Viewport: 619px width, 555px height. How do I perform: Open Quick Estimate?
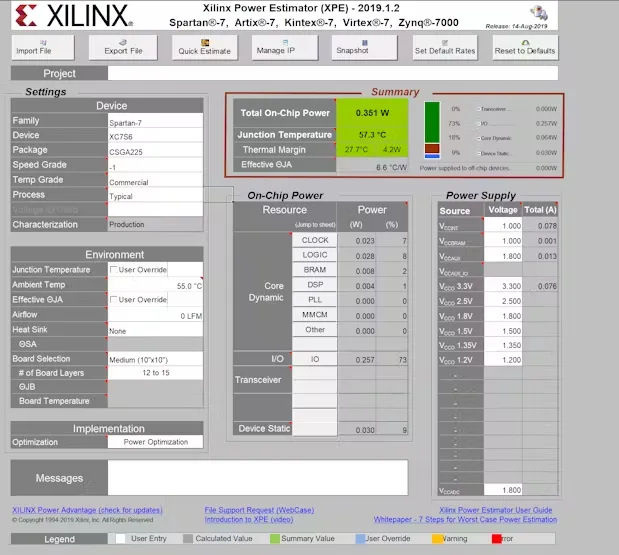coord(204,47)
